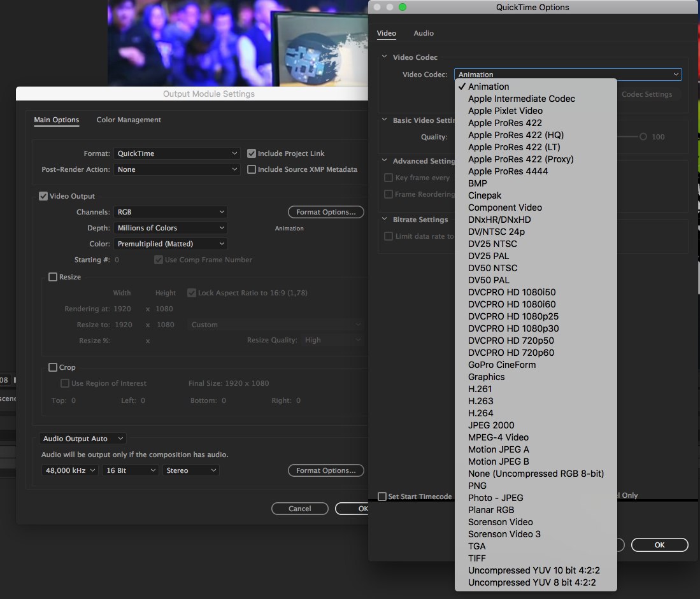Click the Codec Settings button

[646, 94]
